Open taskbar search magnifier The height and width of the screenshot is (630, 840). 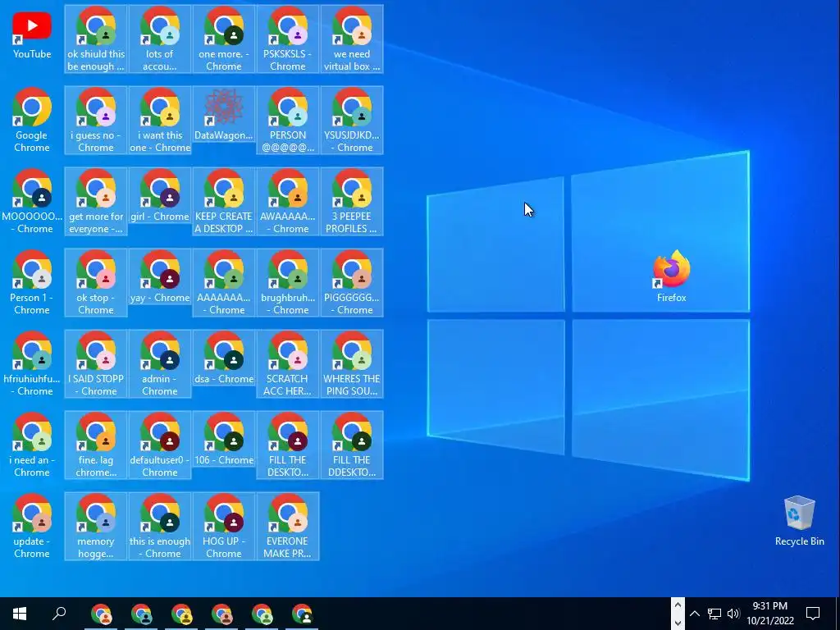pos(59,614)
